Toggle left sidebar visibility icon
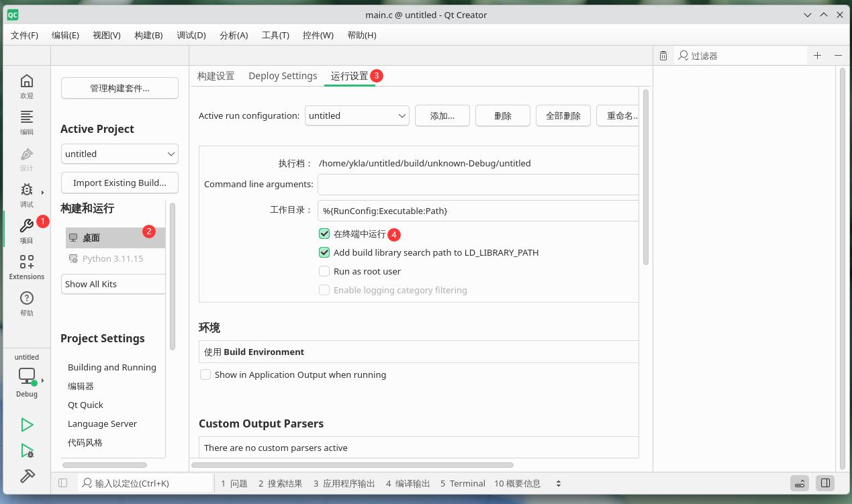Screen dimensions: 852x504 tap(63, 483)
